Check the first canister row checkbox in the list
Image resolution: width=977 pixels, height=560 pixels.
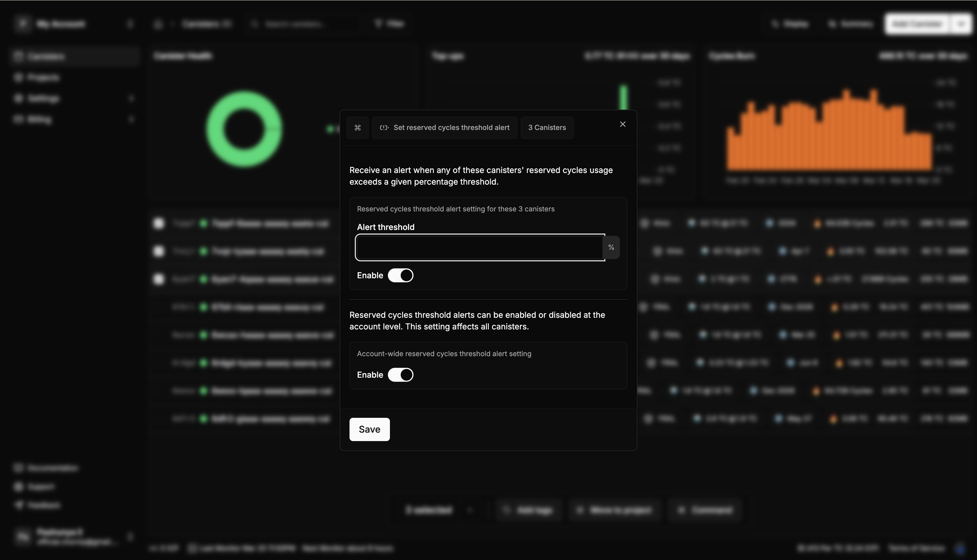[x=158, y=223]
